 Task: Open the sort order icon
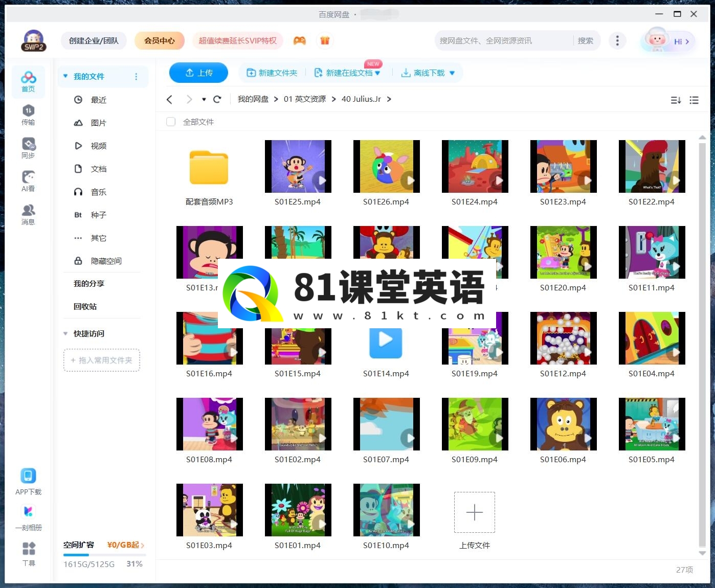click(x=676, y=100)
